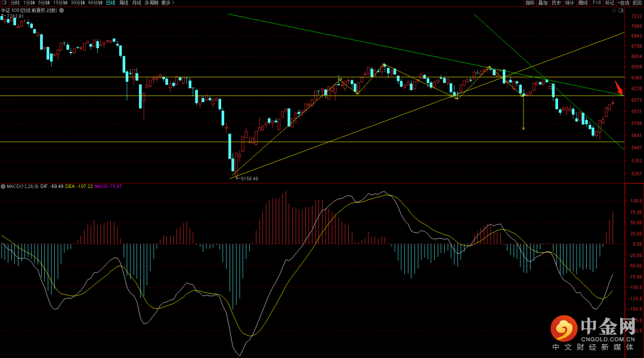Open the 多周期 multi-period view
The image size is (644, 358).
coord(151,3)
